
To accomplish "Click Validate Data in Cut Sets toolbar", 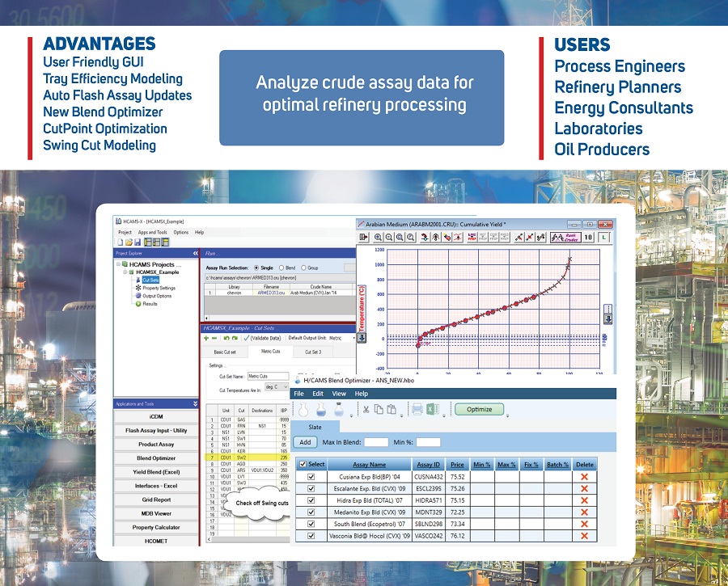I will click(262, 338).
